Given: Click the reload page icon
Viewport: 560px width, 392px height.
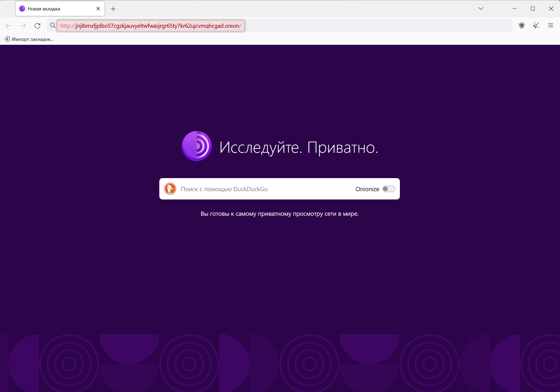Looking at the screenshot, I should point(37,26).
